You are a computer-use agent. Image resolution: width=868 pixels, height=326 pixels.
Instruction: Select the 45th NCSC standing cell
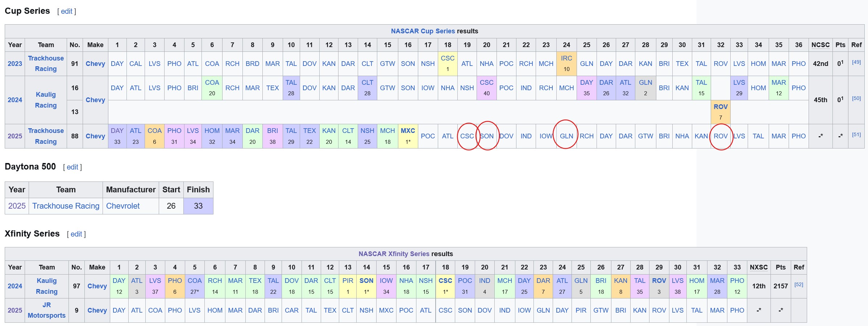(821, 100)
